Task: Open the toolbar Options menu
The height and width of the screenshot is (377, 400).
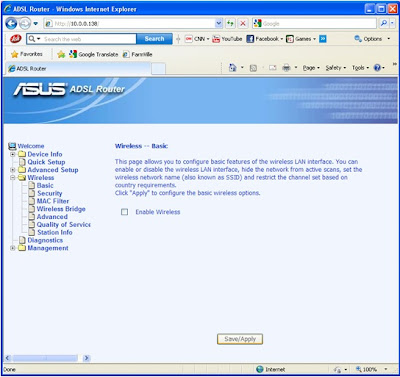Action: pyautogui.click(x=372, y=39)
